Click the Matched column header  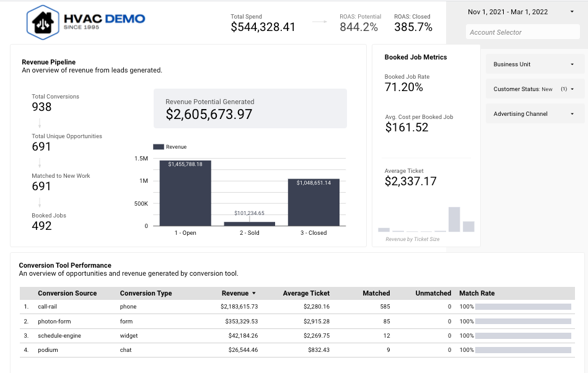pyautogui.click(x=376, y=293)
